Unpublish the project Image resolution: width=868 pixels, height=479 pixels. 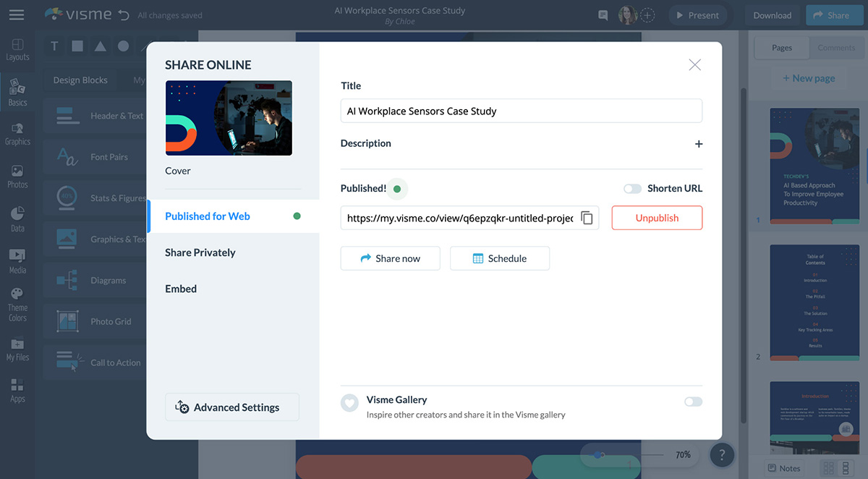coord(657,217)
